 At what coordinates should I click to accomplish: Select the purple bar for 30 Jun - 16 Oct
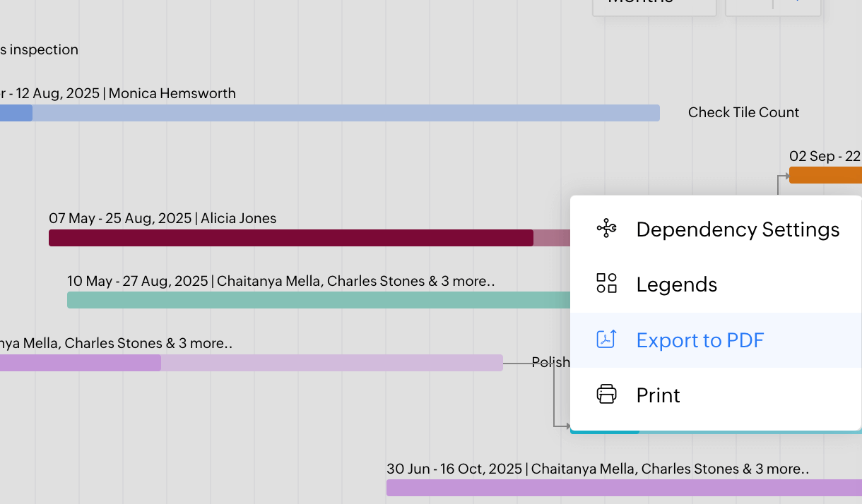[622, 488]
